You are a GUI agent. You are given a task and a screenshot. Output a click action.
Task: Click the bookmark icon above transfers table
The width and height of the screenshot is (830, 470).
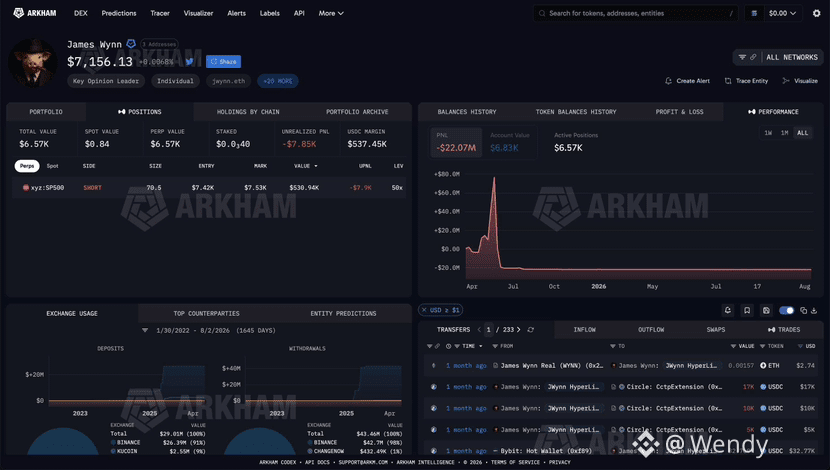click(x=747, y=310)
